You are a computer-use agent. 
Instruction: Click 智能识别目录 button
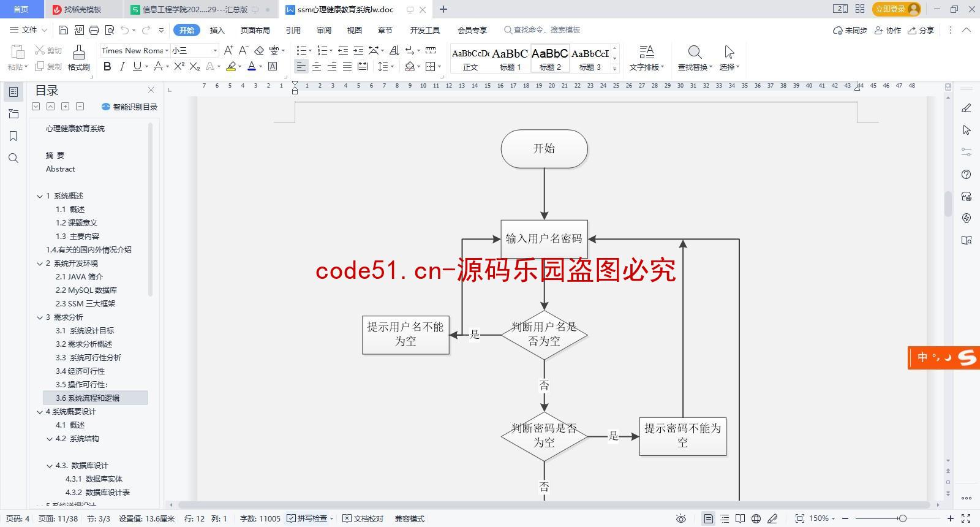click(x=129, y=107)
